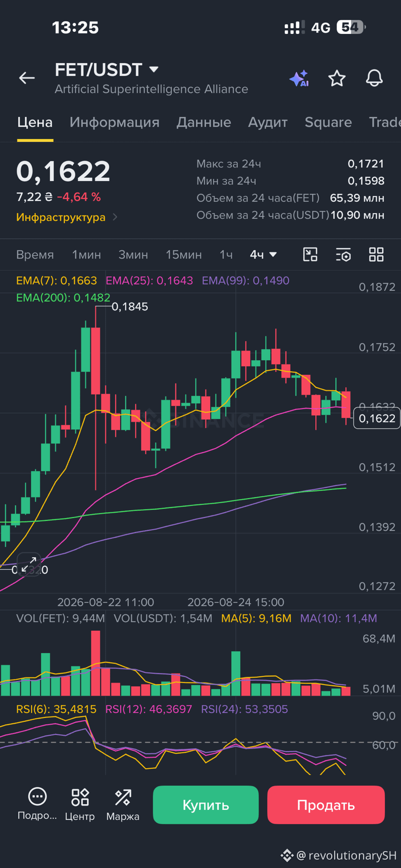Screen dimensions: 401x868
Task: Tap the 4G network status indicator
Action: tap(321, 28)
